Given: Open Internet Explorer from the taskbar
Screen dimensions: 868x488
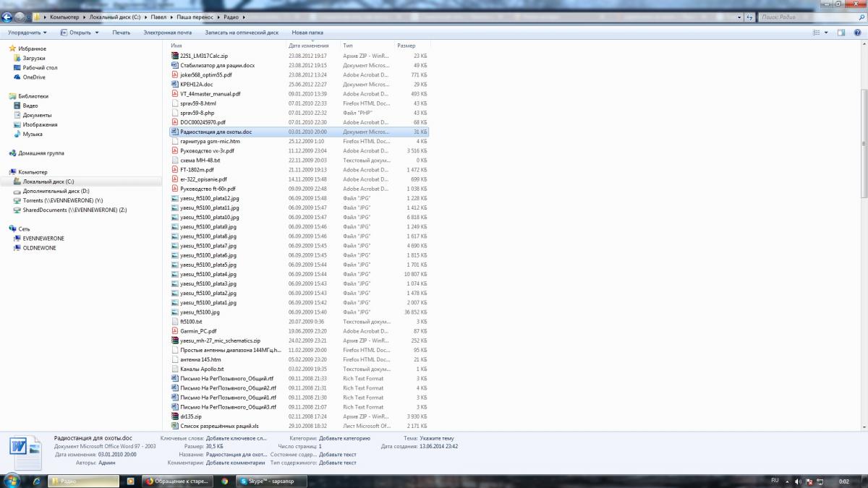Looking at the screenshot, I should [37, 481].
